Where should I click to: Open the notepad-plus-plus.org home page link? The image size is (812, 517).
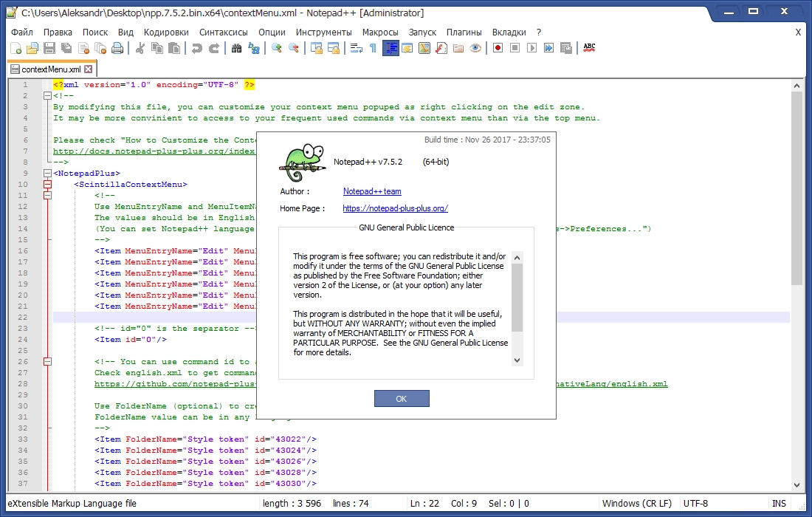coord(395,208)
